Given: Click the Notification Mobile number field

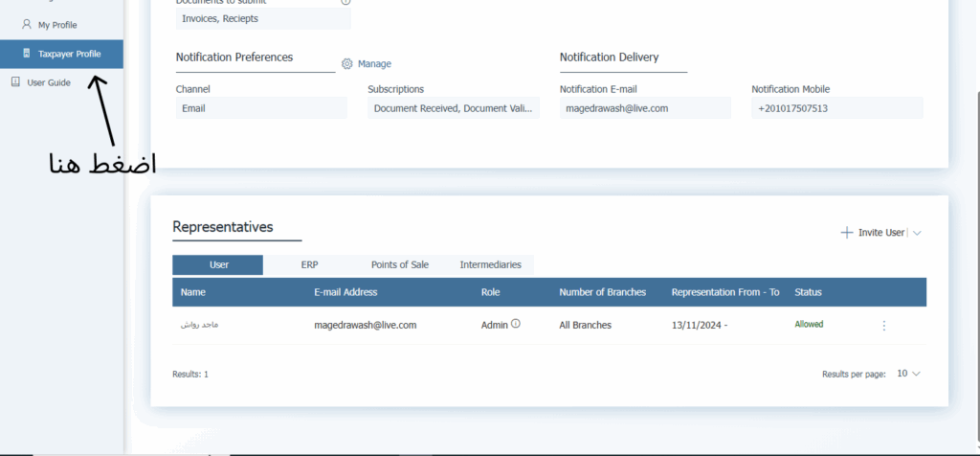Looking at the screenshot, I should coord(837,108).
